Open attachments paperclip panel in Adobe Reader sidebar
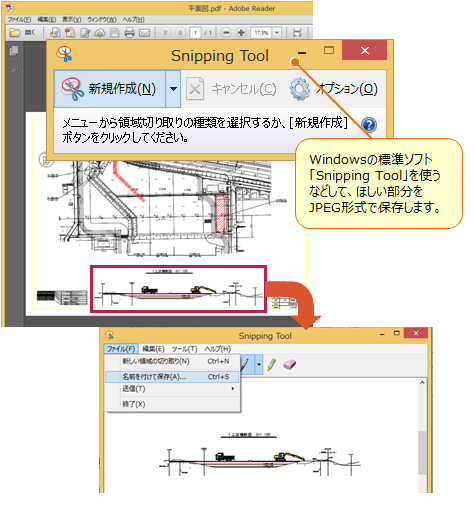This screenshot has width=475, height=505. [x=14, y=70]
